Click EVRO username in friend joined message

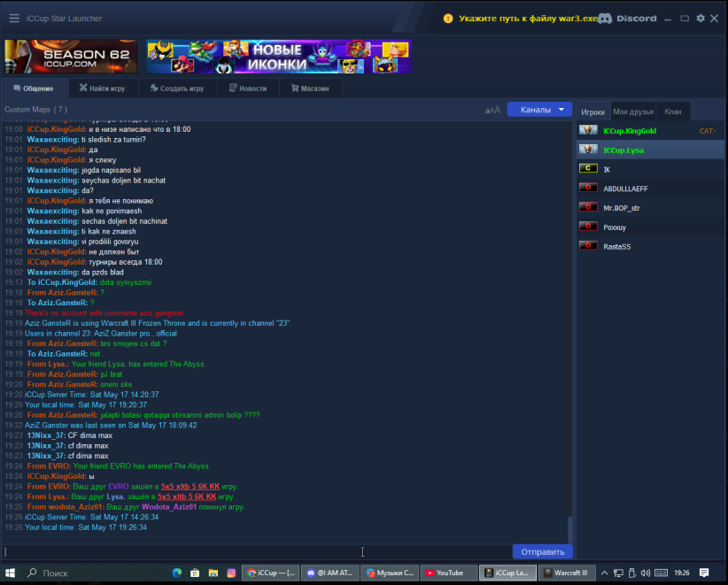point(119,487)
